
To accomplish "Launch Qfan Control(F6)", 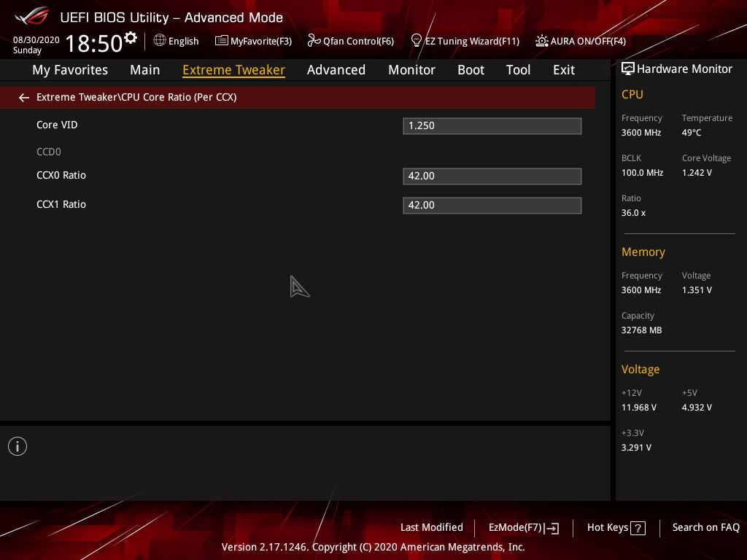I will click(x=351, y=41).
